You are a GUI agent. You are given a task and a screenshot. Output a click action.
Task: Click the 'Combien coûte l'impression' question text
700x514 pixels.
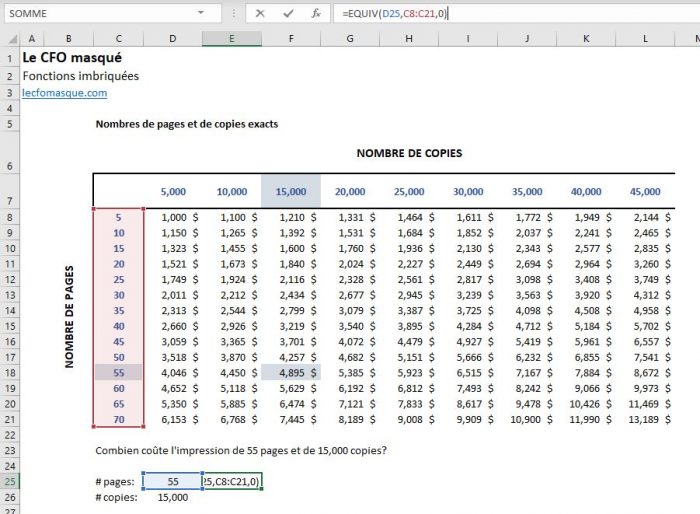(241, 451)
